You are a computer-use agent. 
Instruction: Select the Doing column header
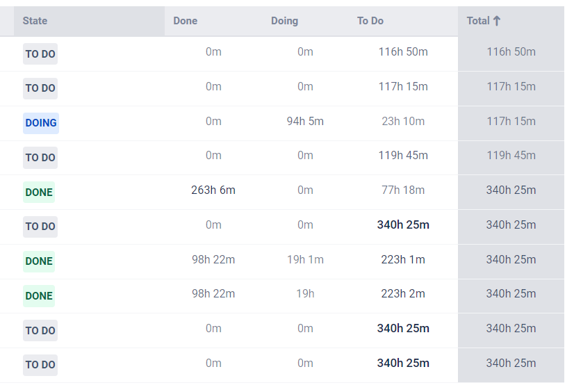tap(284, 21)
